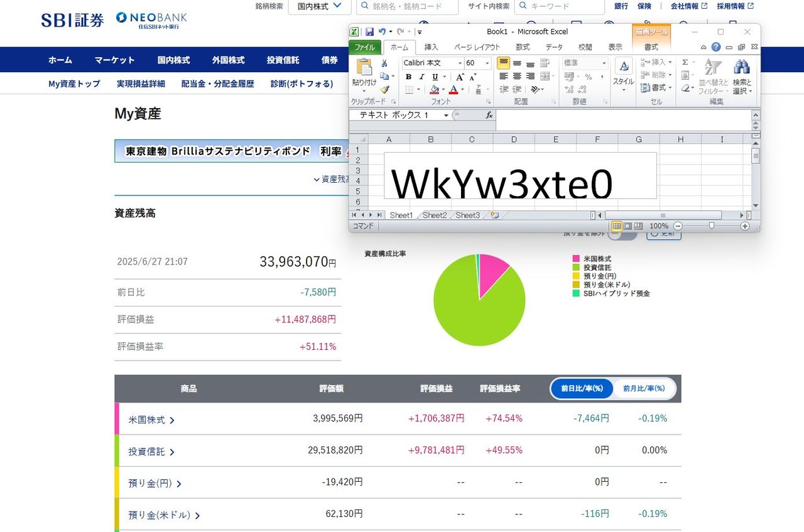
Task: Click the Percent Style icon in Excel
Action: coord(589,77)
